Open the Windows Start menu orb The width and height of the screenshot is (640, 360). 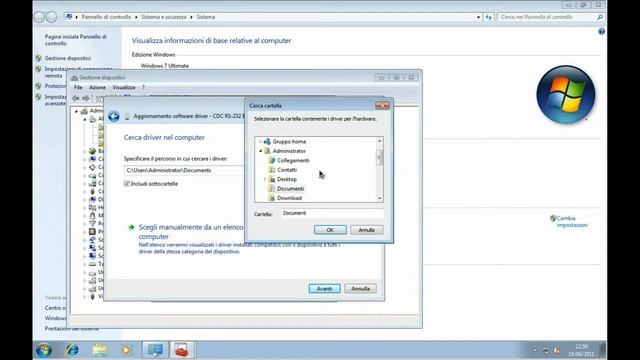tap(44, 350)
